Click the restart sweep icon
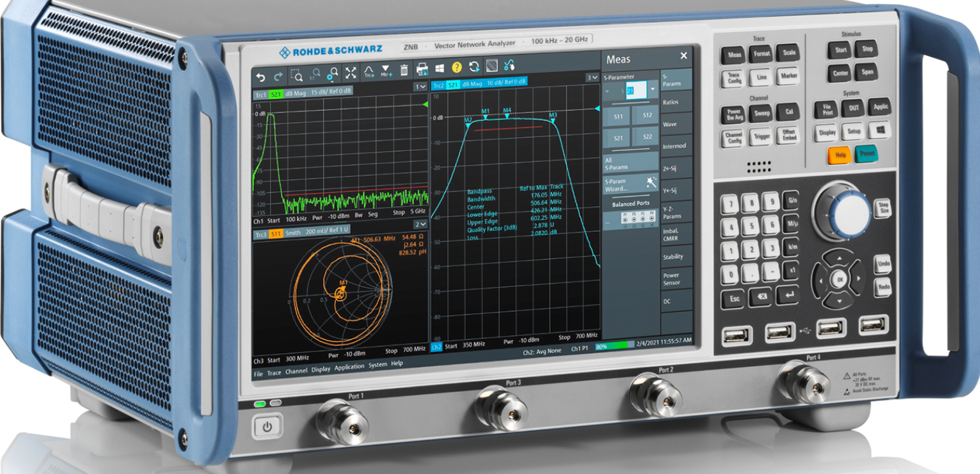 474,66
